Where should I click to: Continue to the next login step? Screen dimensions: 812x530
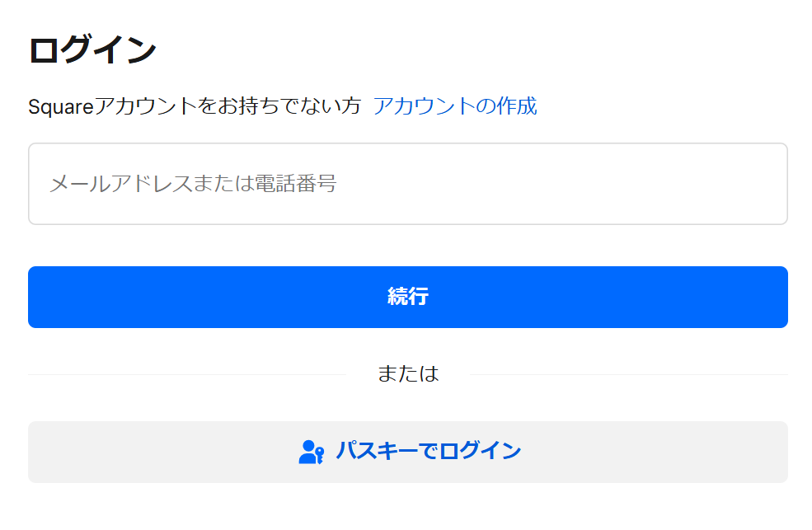[x=407, y=298]
